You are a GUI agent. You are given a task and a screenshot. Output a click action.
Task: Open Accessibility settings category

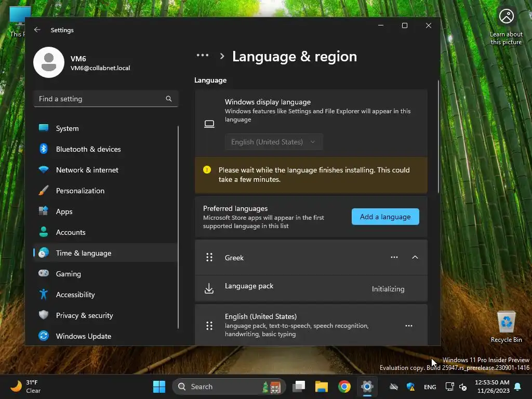point(106,295)
